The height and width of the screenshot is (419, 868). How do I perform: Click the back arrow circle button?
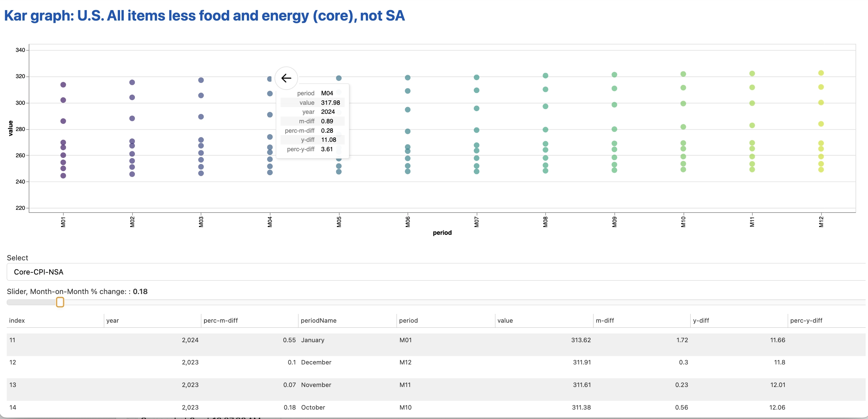click(286, 78)
